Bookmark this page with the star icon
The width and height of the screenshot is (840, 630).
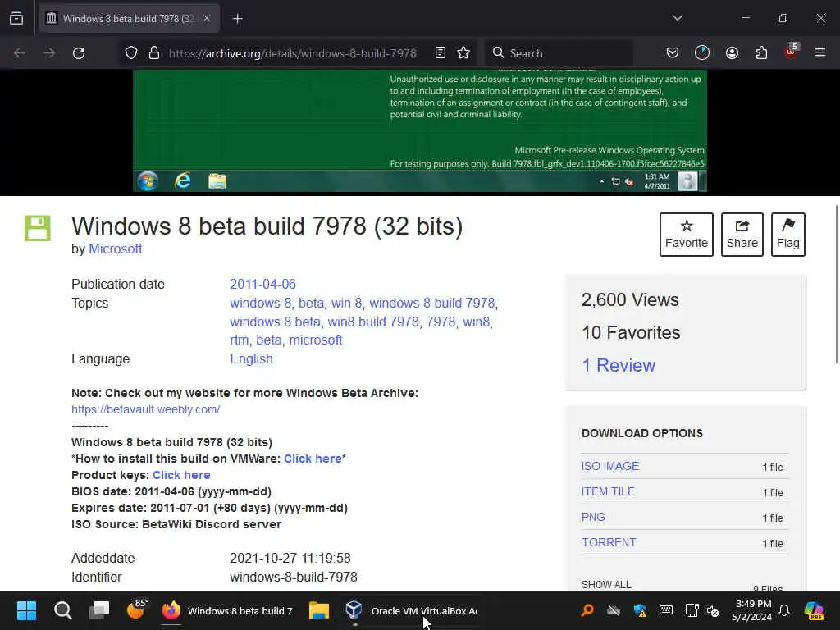463,53
